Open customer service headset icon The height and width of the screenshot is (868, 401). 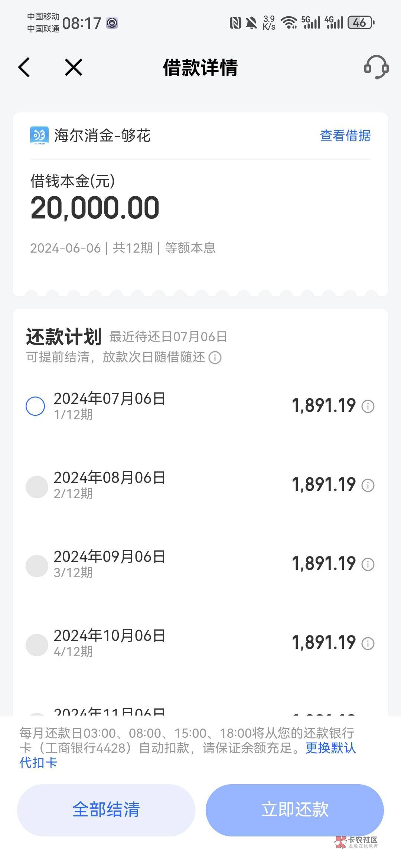coord(376,68)
